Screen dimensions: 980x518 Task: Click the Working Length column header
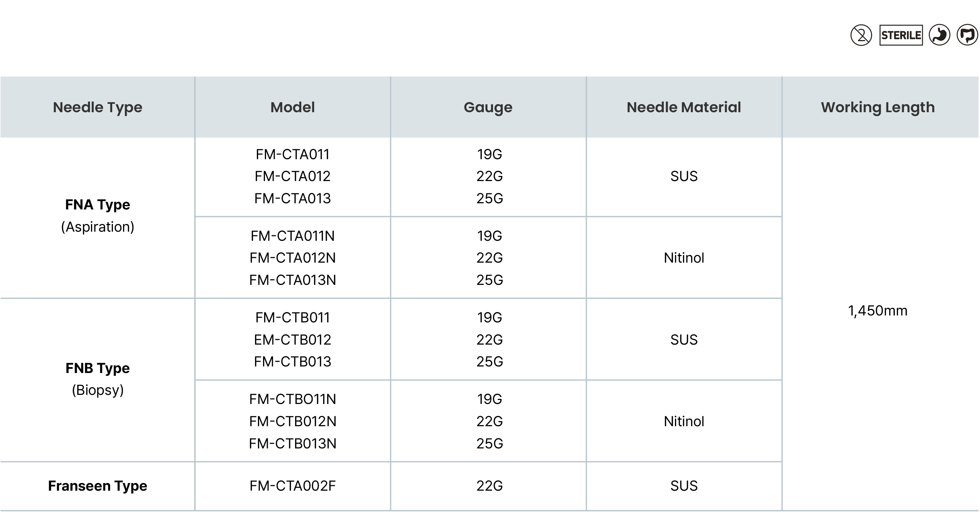point(878,107)
